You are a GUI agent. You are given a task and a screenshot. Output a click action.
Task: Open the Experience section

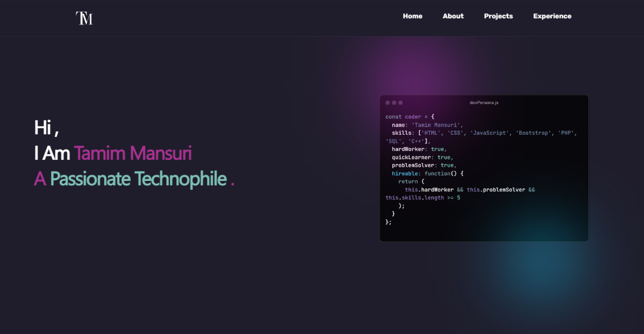click(x=552, y=16)
